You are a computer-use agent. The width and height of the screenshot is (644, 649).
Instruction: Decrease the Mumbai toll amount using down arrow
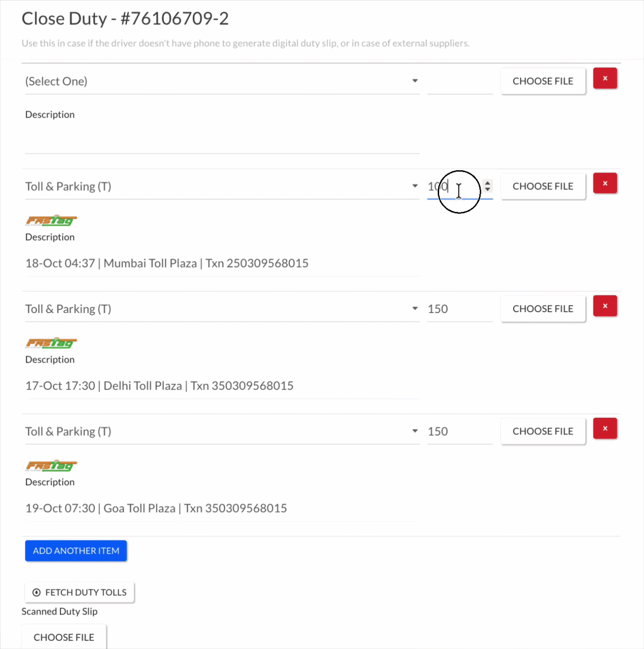[x=487, y=189]
